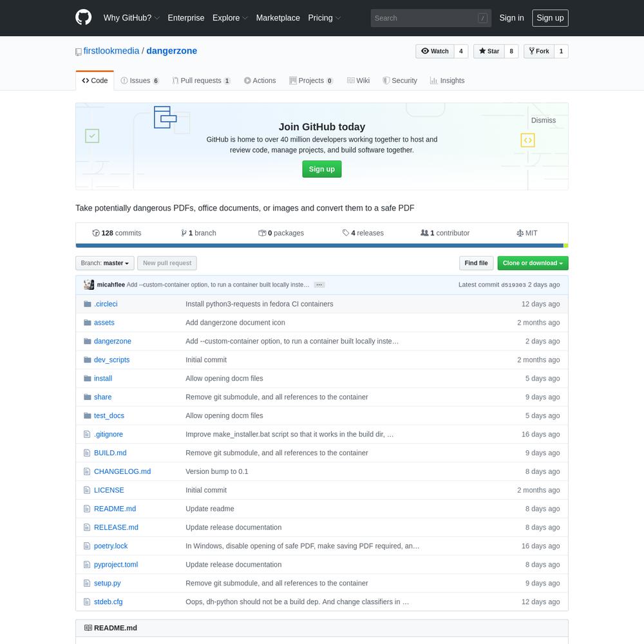Click the watchers count 4
The width and height of the screenshot is (644, 644).
coord(461,52)
